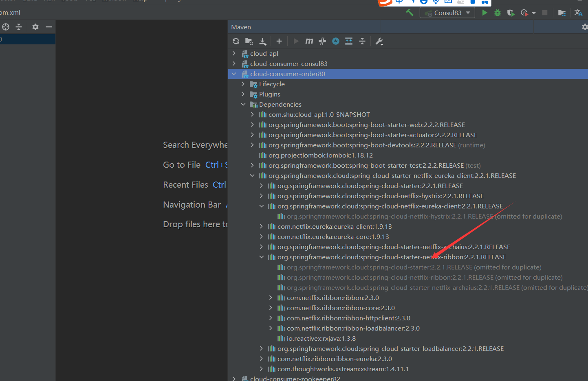588x381 pixels.
Task: Select com.netflix.ribbon:ribbon-eureka:2.3.0
Action: [335, 359]
